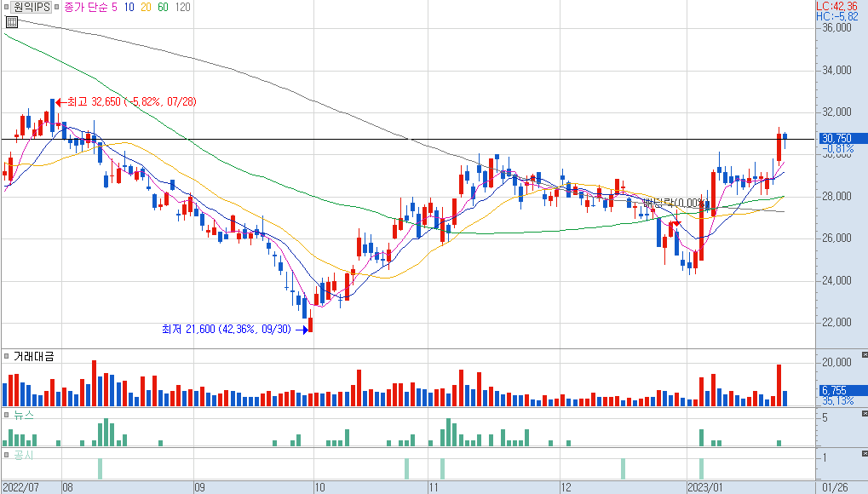
Task: Click the 22,000 price axis label
Action: tap(836, 322)
